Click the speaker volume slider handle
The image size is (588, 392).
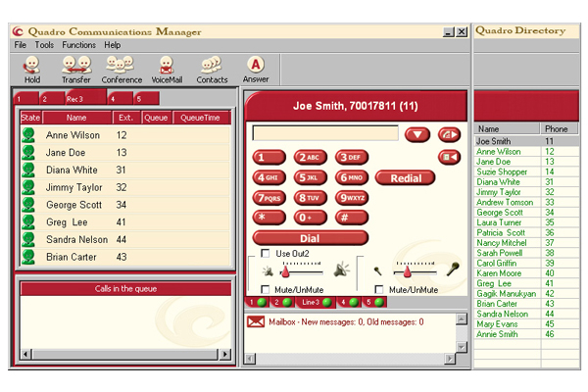click(286, 270)
